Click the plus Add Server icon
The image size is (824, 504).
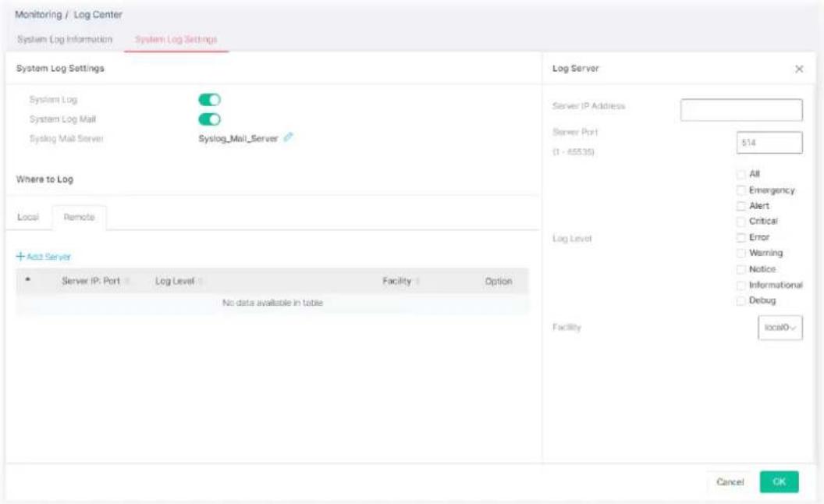pos(20,257)
